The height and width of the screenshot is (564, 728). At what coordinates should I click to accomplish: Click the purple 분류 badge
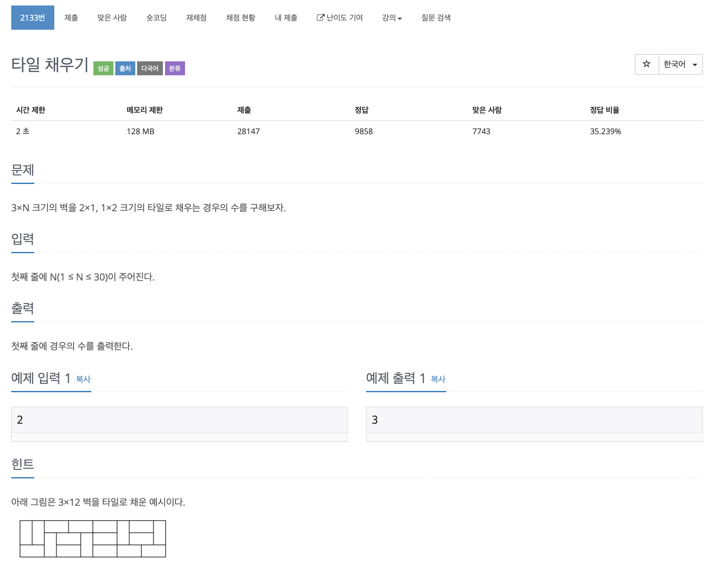(x=175, y=68)
